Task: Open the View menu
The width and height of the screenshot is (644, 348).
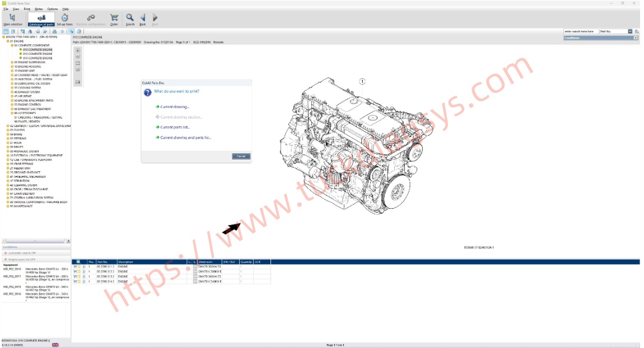Action: click(16, 9)
